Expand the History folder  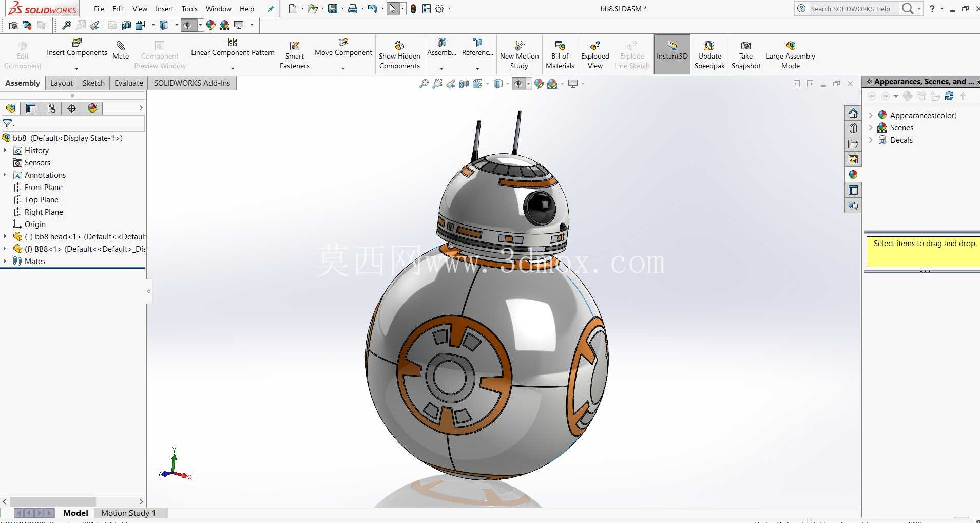[x=5, y=150]
